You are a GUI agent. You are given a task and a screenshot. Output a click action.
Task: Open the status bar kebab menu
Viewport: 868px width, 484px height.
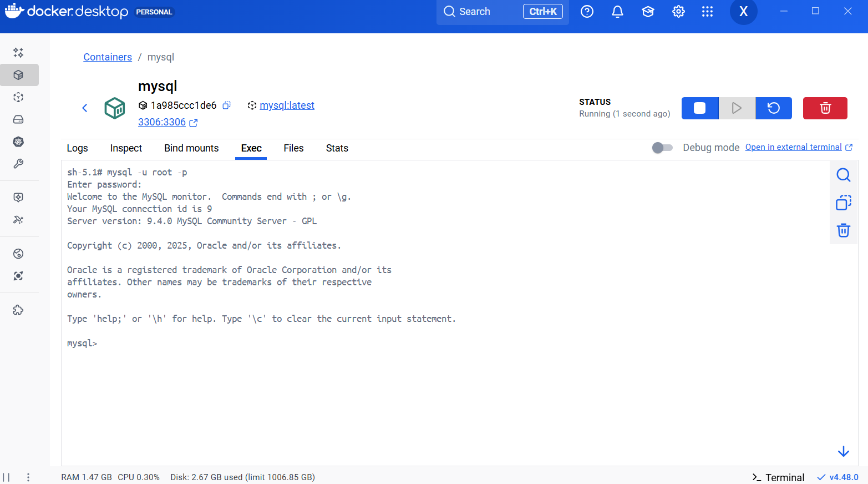(x=28, y=477)
